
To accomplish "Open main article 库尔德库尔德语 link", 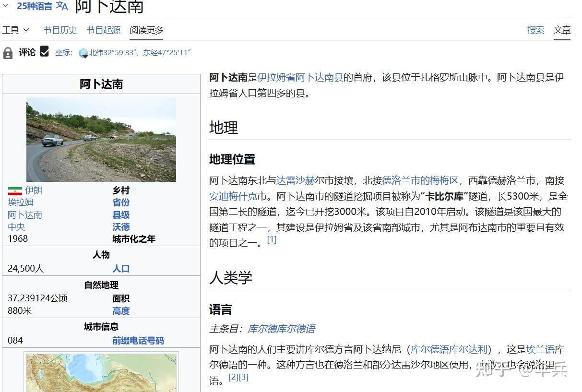I will [x=281, y=329].
